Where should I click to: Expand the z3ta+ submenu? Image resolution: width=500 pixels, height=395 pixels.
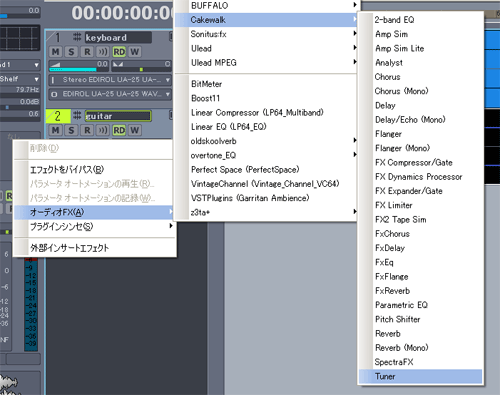click(x=266, y=212)
